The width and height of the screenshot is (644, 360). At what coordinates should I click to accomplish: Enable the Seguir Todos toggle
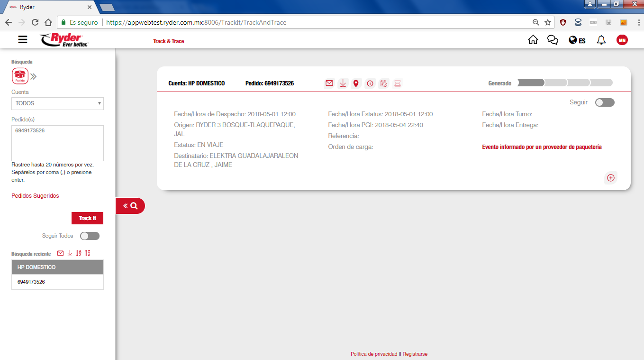click(90, 236)
